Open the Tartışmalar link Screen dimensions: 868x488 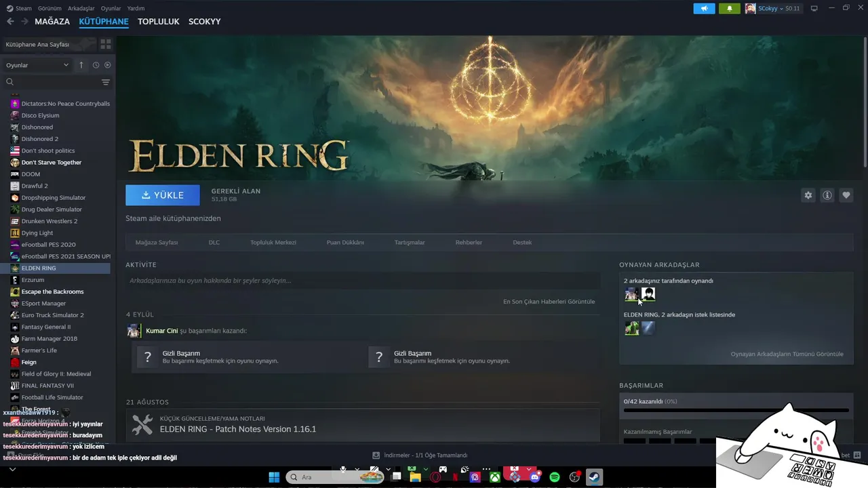point(410,242)
